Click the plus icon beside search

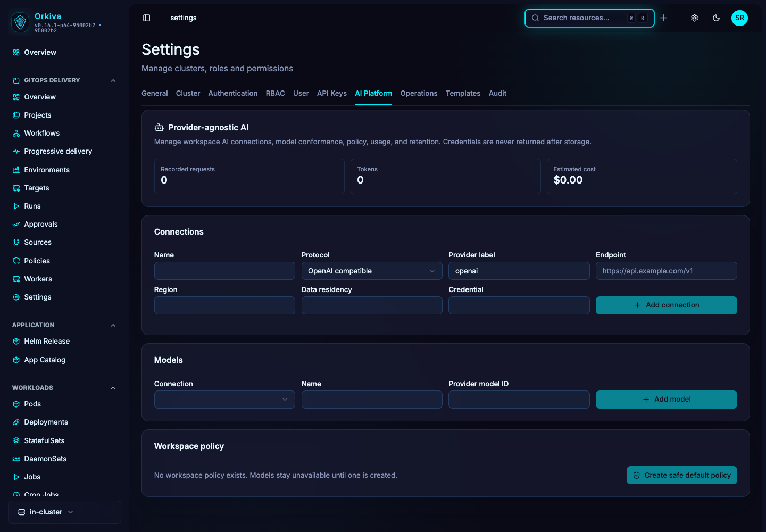pyautogui.click(x=664, y=18)
